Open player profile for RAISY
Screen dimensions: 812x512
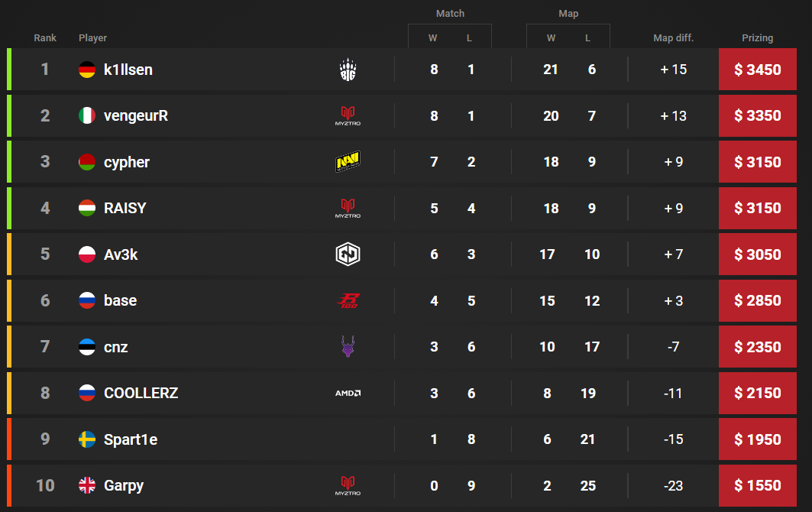pos(125,208)
